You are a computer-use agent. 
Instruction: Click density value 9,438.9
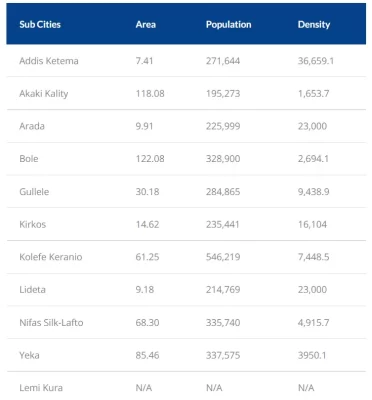point(314,192)
